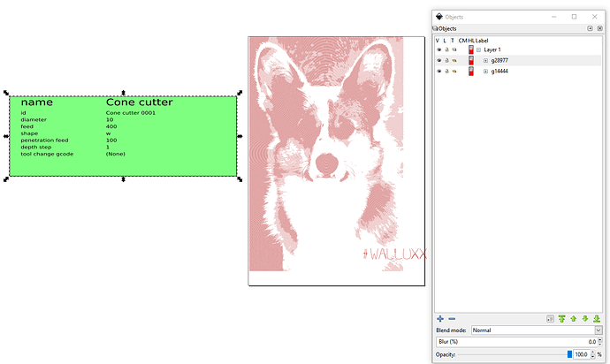Click the add layer plus icon

(x=440, y=318)
